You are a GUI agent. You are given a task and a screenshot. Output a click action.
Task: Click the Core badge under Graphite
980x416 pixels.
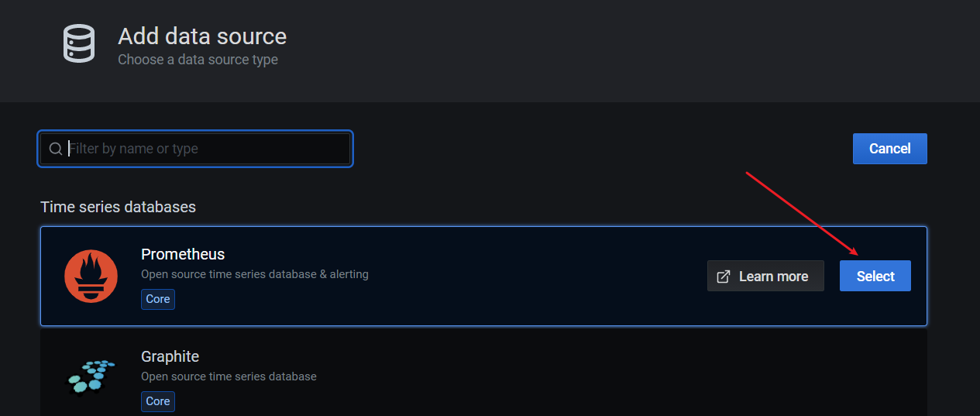click(158, 401)
